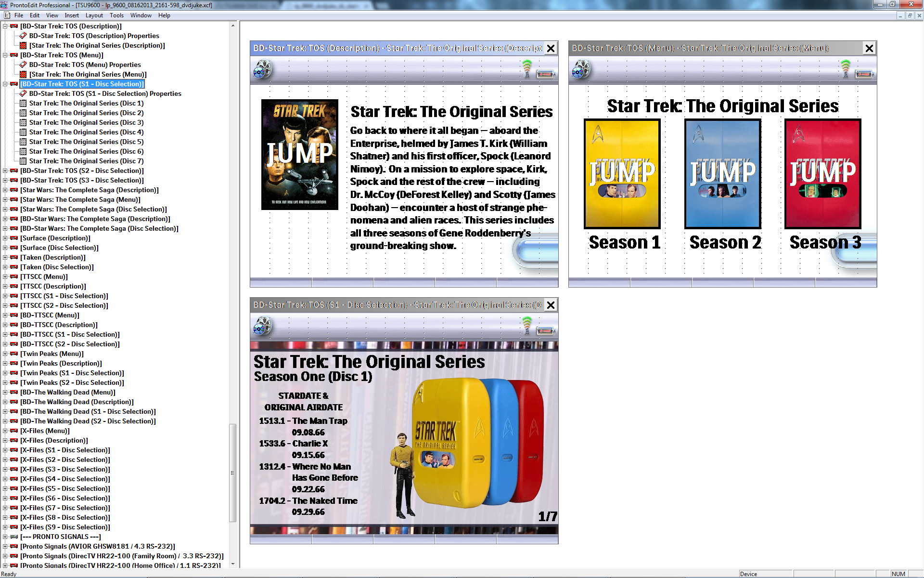
Task: Expand X-Files (Menu) tree node
Action: (x=5, y=431)
